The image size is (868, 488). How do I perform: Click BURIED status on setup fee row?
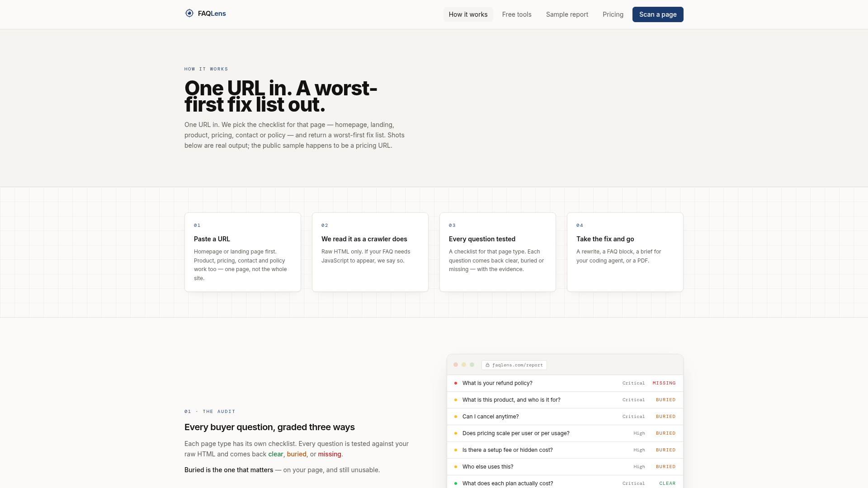(x=665, y=450)
